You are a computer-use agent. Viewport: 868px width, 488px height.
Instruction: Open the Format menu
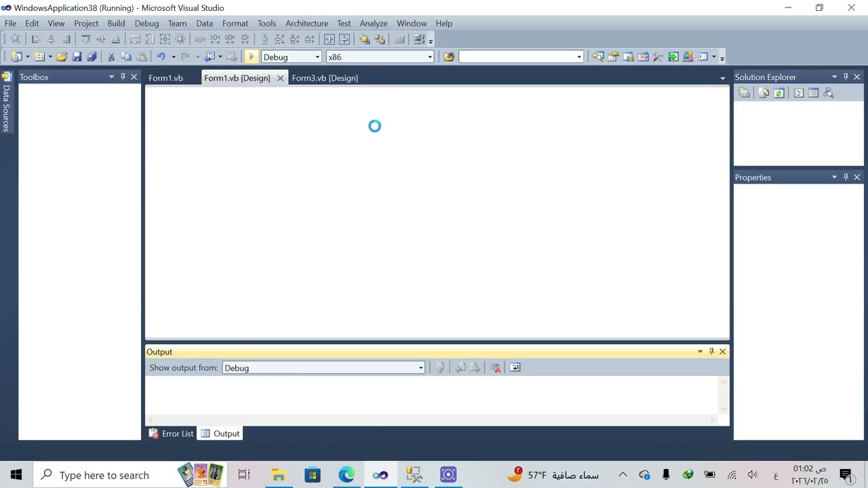click(x=235, y=23)
